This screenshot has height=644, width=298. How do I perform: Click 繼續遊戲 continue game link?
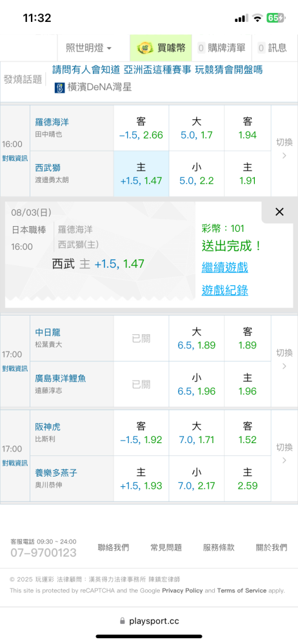pos(224,268)
